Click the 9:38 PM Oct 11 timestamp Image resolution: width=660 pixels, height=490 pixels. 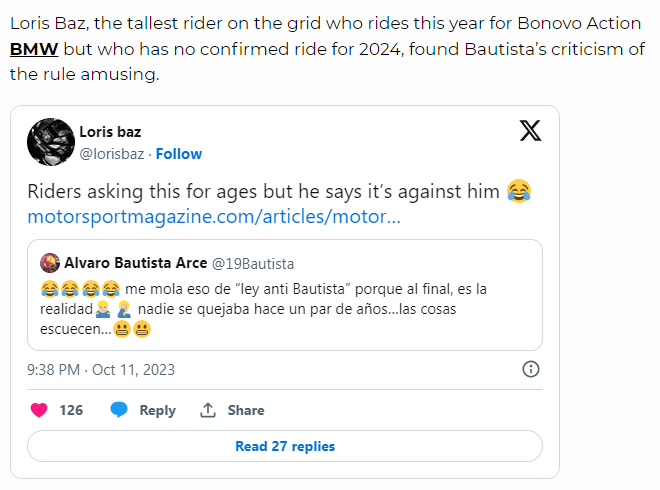(x=101, y=369)
